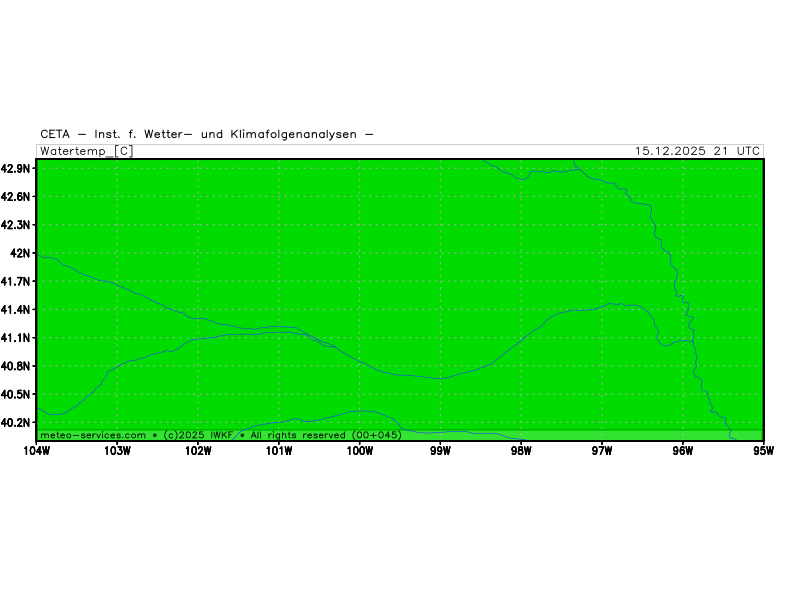Open the meteo-services.com link text
Screen dimensions: 800x600
(94, 435)
